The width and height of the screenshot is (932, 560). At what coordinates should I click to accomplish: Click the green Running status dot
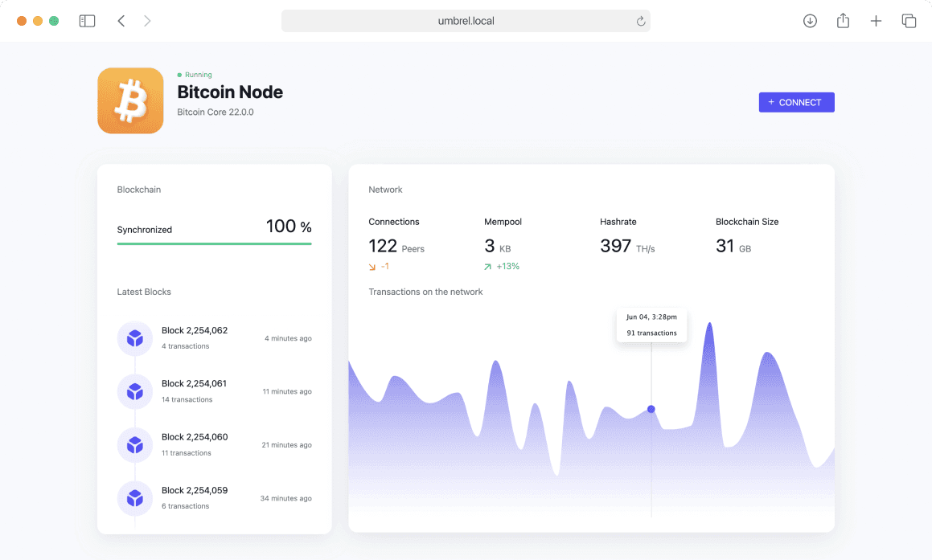coord(179,75)
